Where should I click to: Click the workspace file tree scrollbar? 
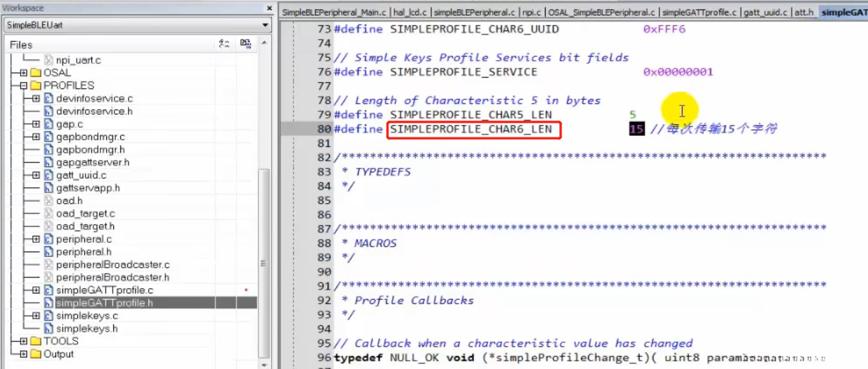click(x=264, y=263)
